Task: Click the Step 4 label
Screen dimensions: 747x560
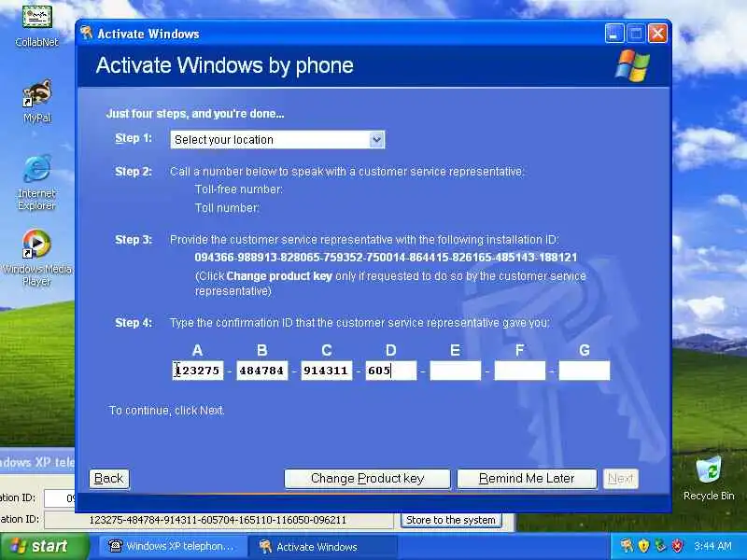Action: click(134, 323)
